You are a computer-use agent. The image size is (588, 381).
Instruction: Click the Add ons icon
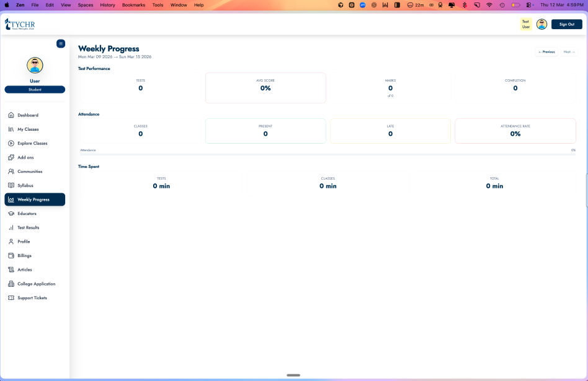[11, 157]
